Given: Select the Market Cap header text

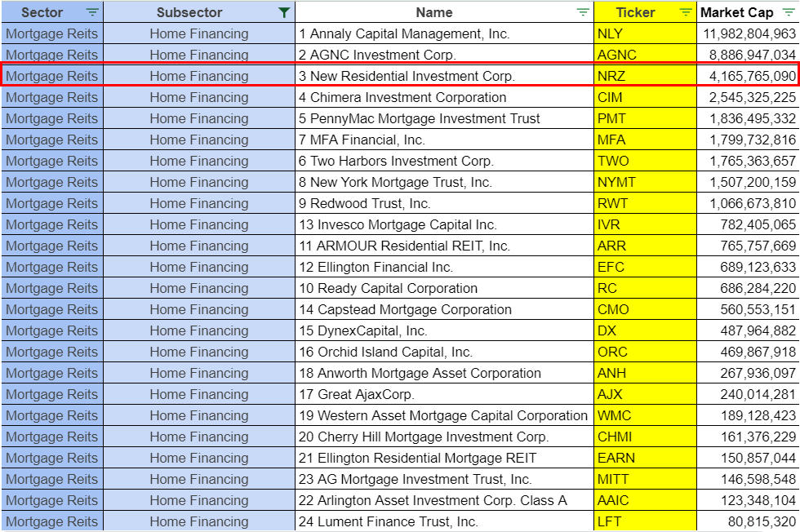Looking at the screenshot, I should (736, 12).
